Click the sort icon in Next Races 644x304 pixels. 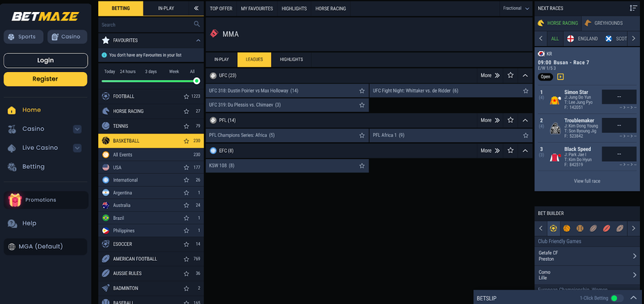pyautogui.click(x=633, y=8)
